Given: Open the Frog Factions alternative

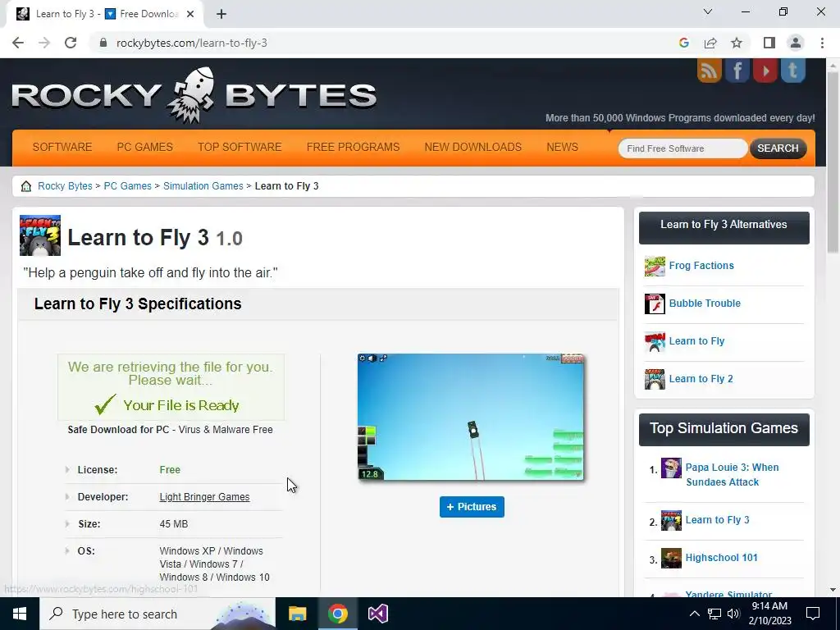Looking at the screenshot, I should pyautogui.click(x=701, y=266).
